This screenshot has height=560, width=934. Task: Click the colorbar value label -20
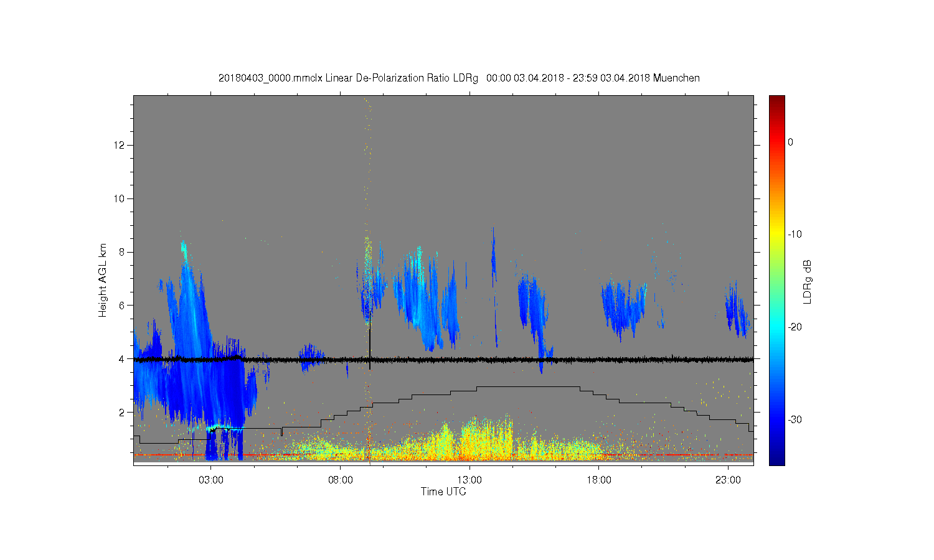pyautogui.click(x=794, y=327)
